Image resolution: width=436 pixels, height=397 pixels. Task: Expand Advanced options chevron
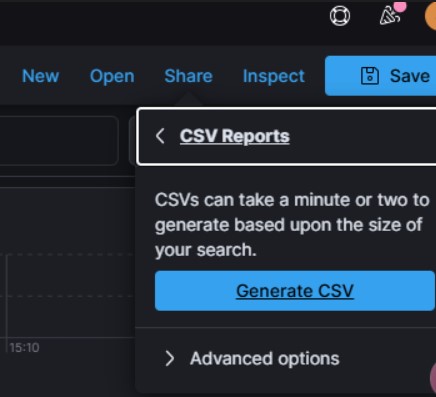point(169,359)
